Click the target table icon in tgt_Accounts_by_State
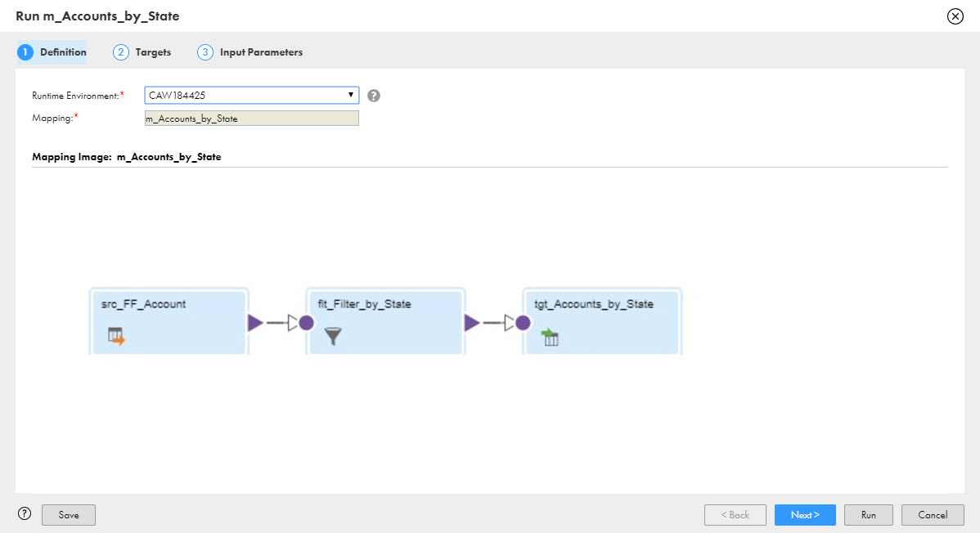Screen dimensions: 980x533 (550, 337)
